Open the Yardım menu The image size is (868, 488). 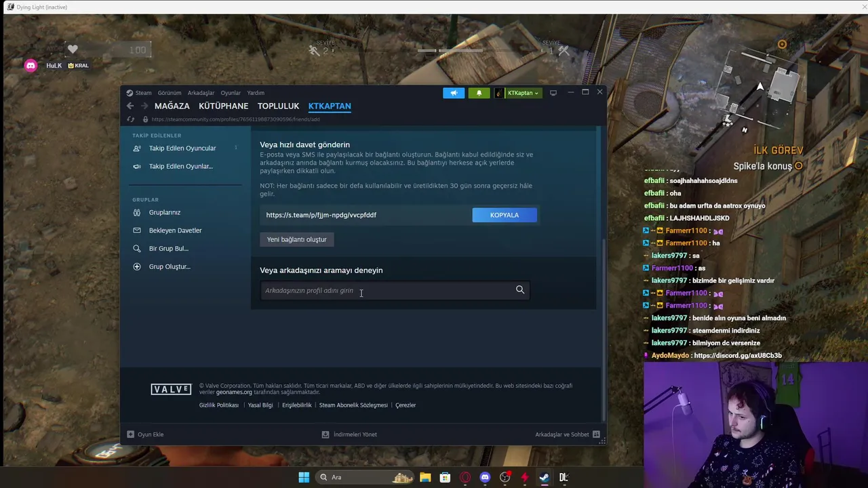pos(256,93)
